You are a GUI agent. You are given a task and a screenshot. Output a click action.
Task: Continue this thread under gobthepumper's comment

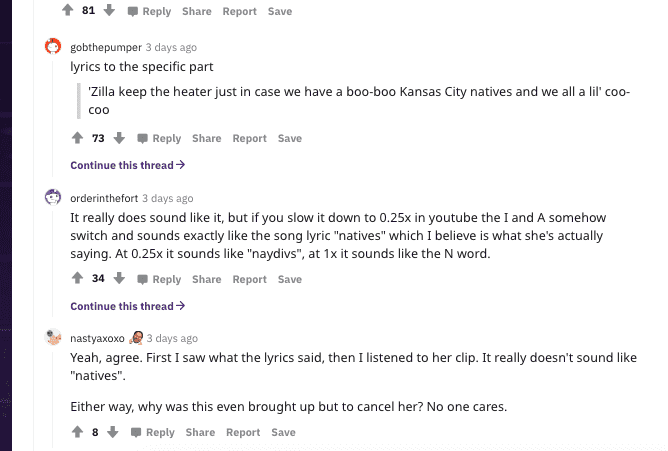point(127,165)
